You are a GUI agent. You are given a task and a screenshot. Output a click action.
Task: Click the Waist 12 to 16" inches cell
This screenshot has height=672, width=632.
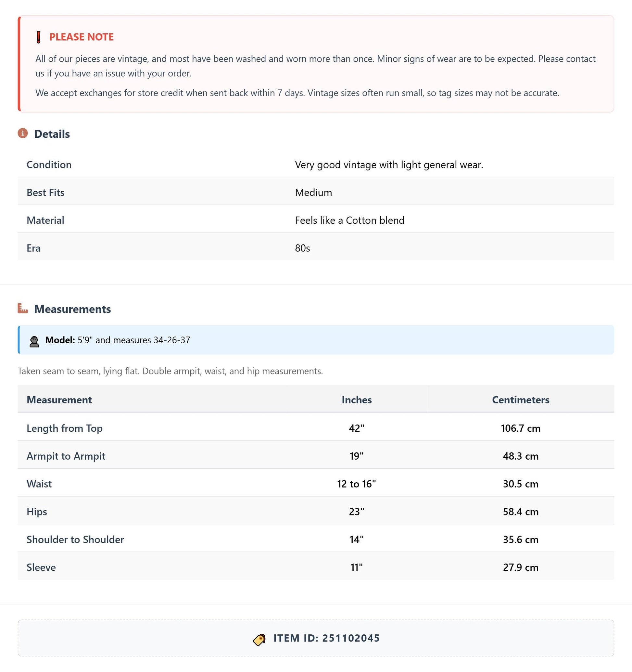357,484
